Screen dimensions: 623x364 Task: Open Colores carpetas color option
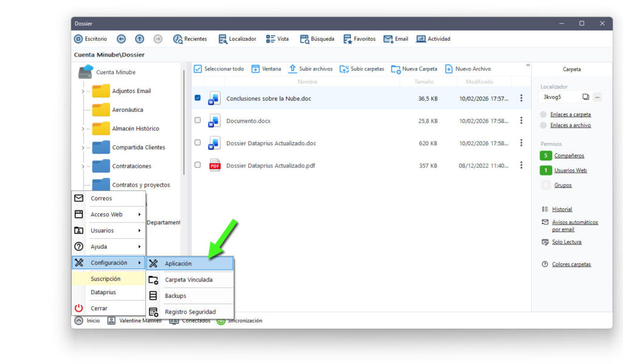click(x=571, y=264)
